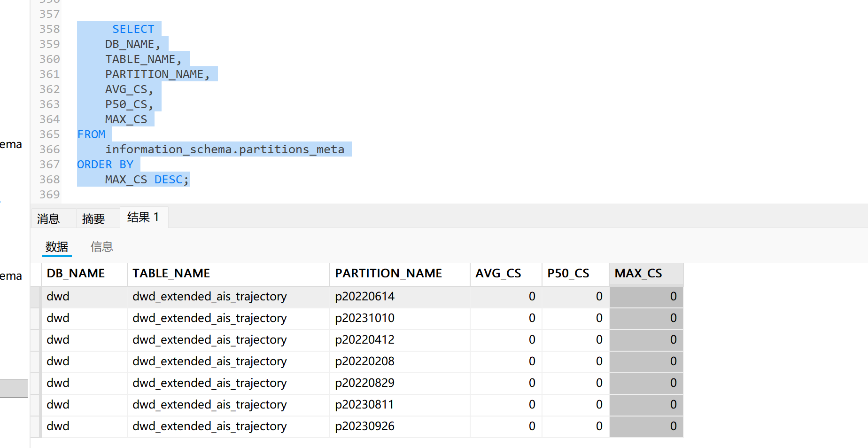Open the 摘要 tab
Screen dimensions: 868x448
[93, 219]
